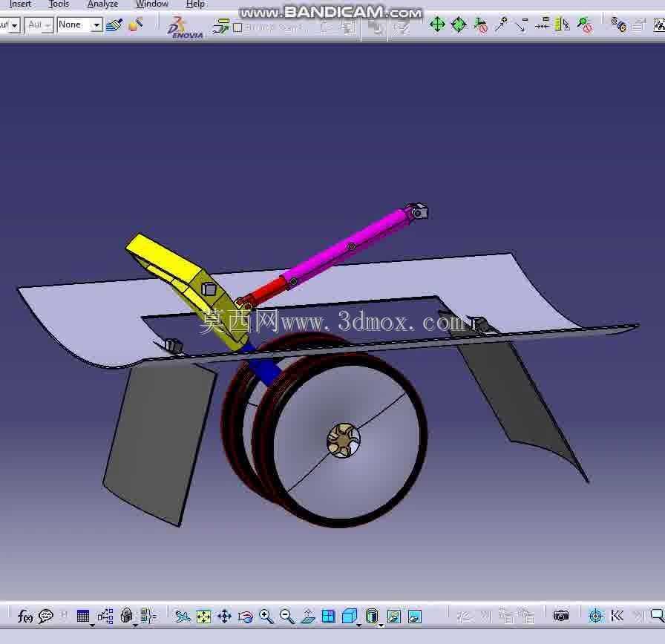This screenshot has width=665, height=644.
Task: Click the Snap icon with green rotating arrows
Action: tap(459, 24)
